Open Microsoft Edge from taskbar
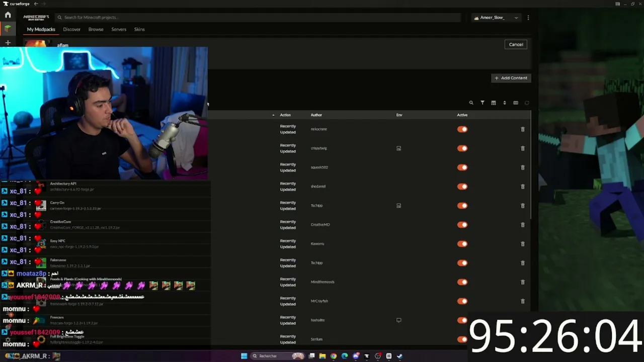The width and height of the screenshot is (644, 362). [345, 356]
